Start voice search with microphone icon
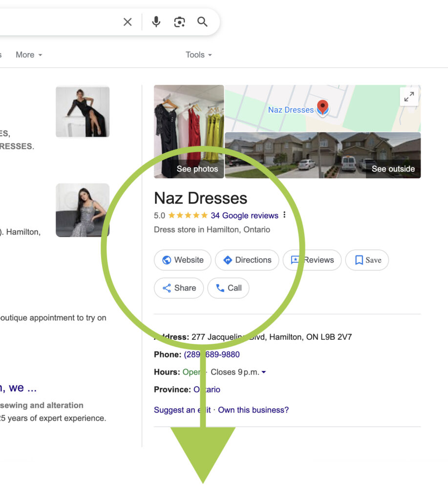Image resolution: width=448 pixels, height=500 pixels. point(156,22)
